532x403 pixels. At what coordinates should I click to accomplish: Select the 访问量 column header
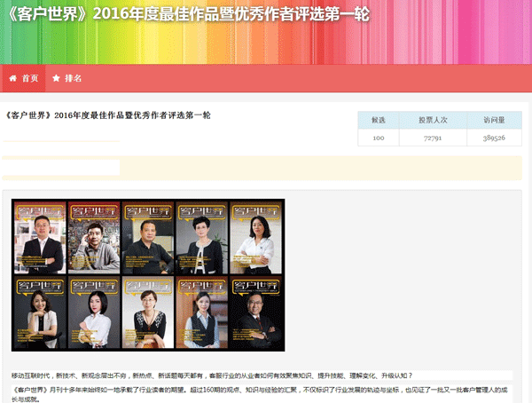click(494, 120)
